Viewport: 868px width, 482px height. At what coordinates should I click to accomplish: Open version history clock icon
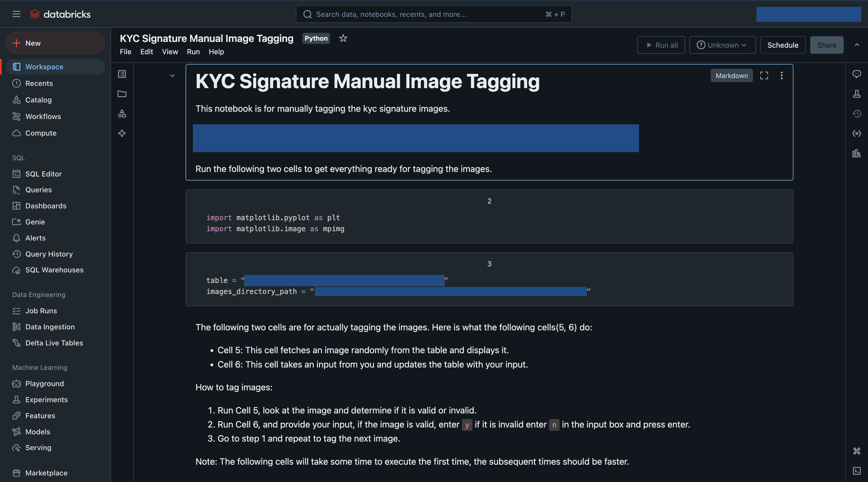pos(856,113)
